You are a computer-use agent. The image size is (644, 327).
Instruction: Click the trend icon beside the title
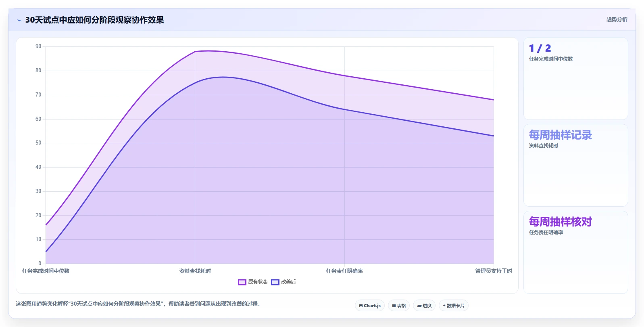(x=19, y=20)
